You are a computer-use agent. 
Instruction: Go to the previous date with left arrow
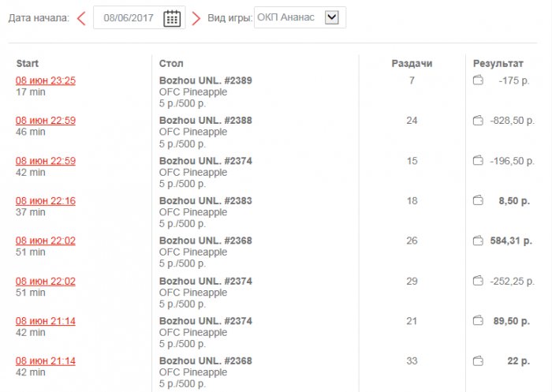pyautogui.click(x=81, y=18)
